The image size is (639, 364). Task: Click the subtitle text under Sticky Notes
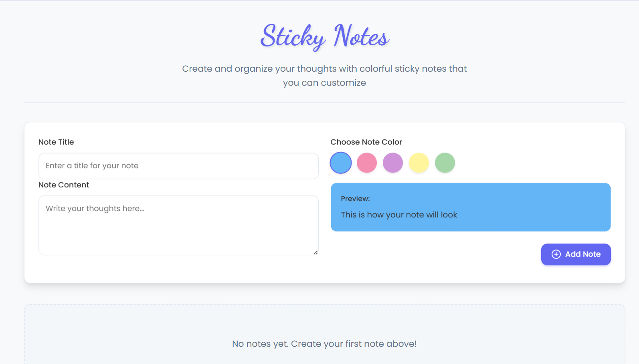pyautogui.click(x=324, y=75)
